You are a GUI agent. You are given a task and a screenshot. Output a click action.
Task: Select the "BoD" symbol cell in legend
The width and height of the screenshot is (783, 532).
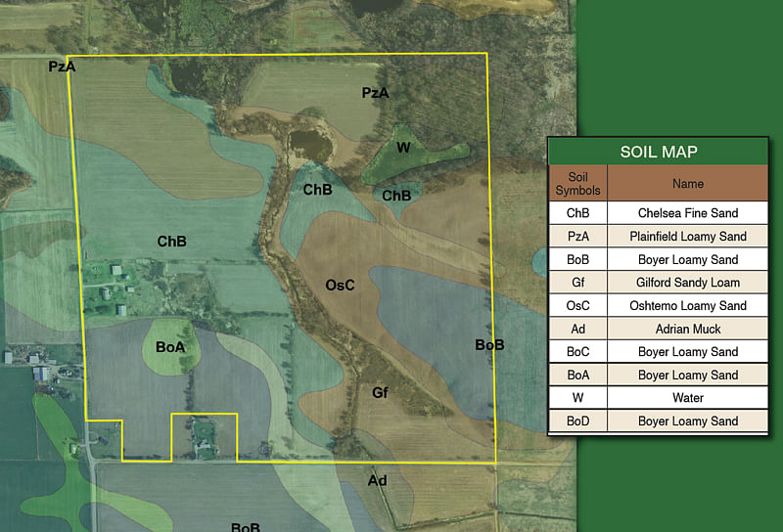point(577,421)
